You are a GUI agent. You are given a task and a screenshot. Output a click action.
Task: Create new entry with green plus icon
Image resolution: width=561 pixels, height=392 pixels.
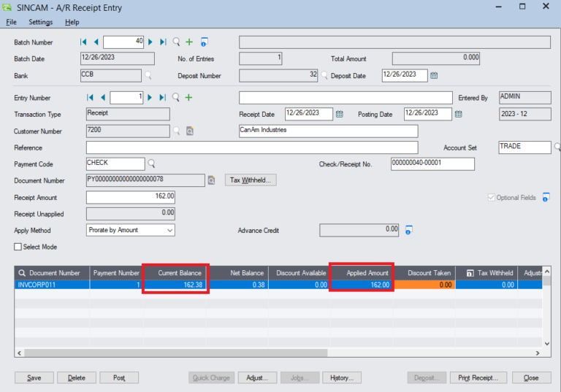tap(188, 98)
